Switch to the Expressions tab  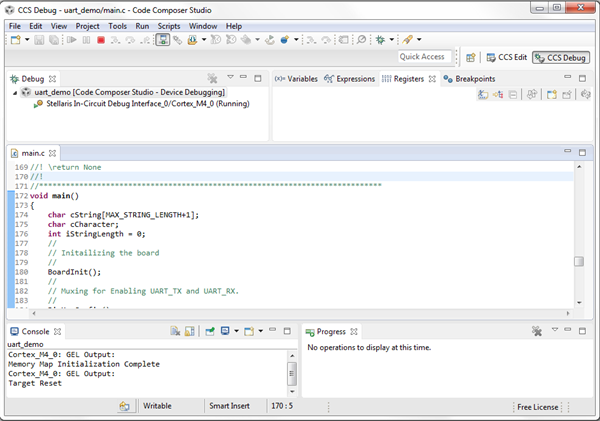(x=349, y=79)
